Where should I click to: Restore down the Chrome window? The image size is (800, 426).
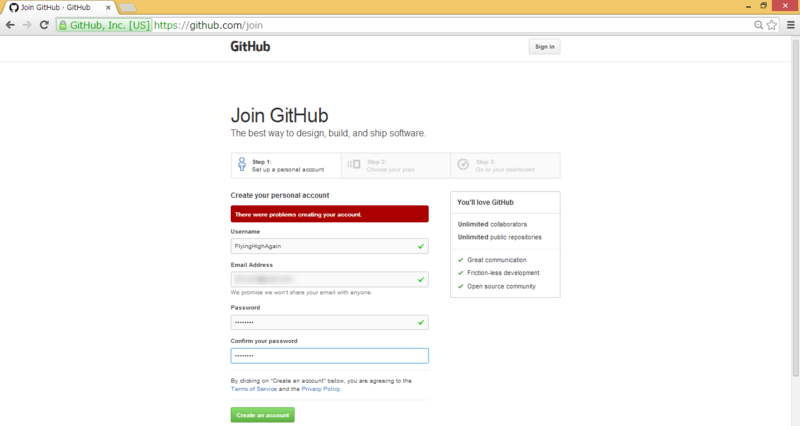click(763, 6)
